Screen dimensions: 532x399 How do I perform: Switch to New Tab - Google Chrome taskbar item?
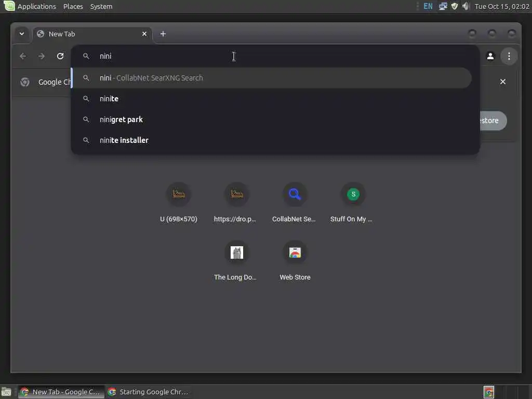tap(61, 392)
